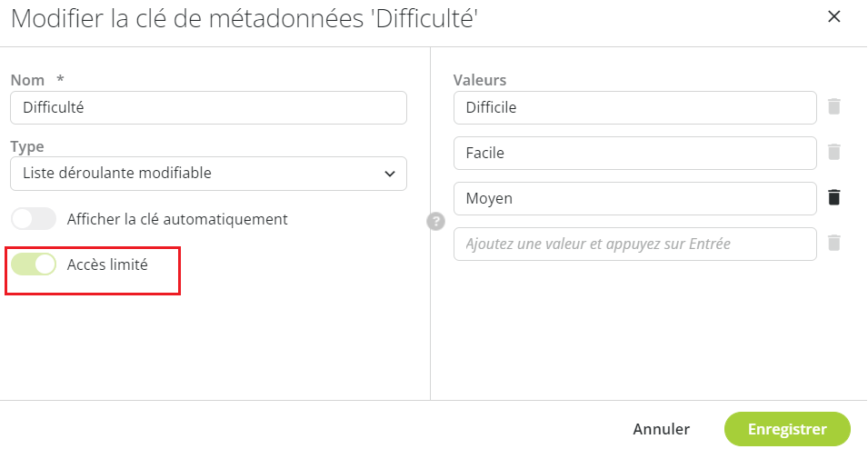Enable the 'Afficher la clé automatiquement' switch
This screenshot has height=459, width=868.
click(x=34, y=219)
